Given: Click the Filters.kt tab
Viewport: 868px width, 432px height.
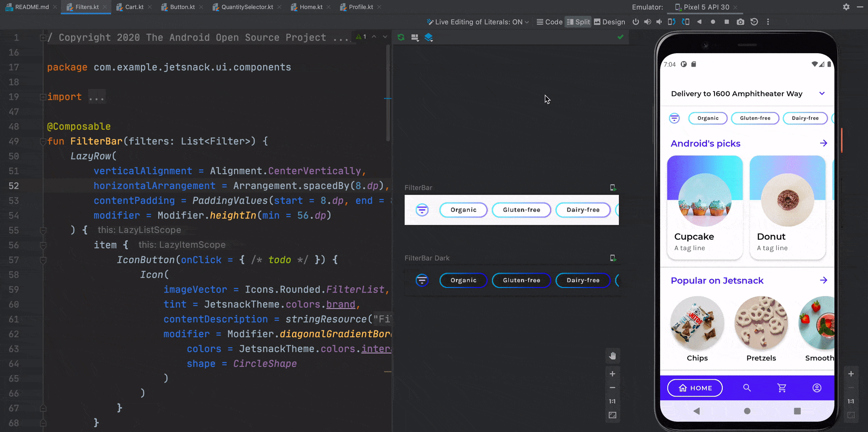Looking at the screenshot, I should pos(86,7).
